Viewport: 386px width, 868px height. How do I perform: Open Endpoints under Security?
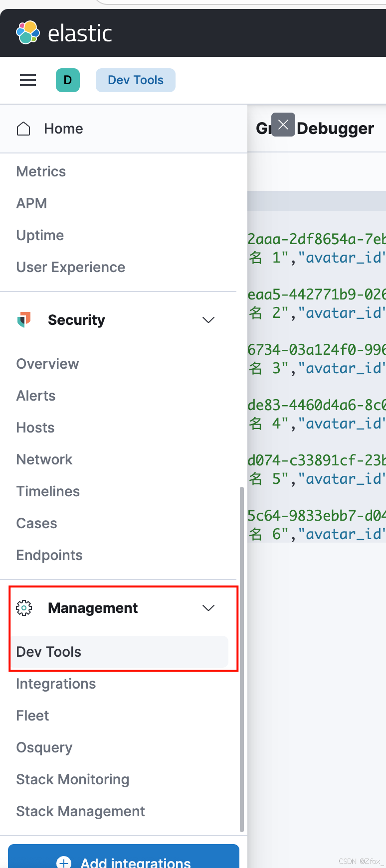tap(49, 555)
